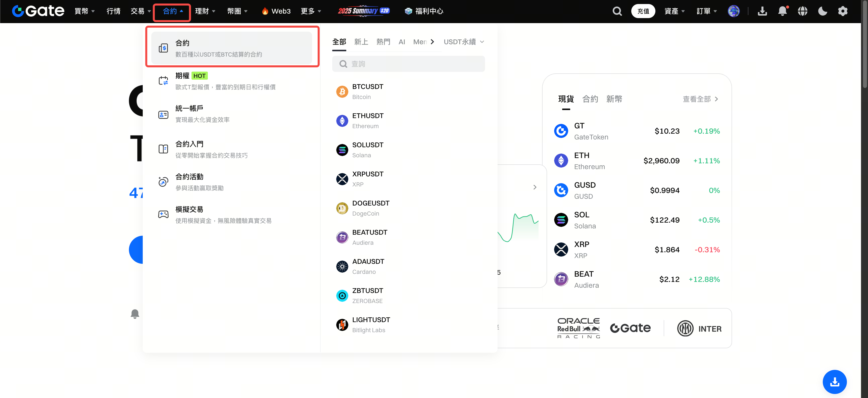The width and height of the screenshot is (868, 398).
Task: Open the user profile avatar
Action: pos(734,11)
